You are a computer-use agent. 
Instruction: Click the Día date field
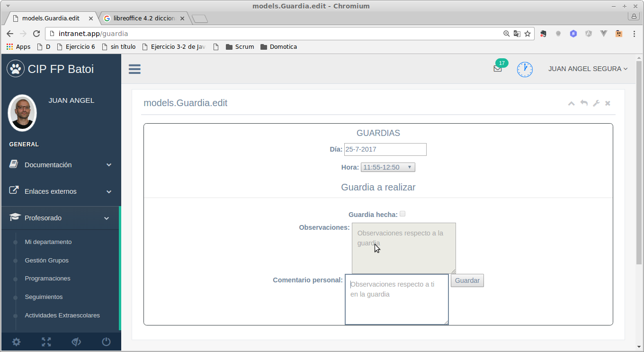[385, 149]
